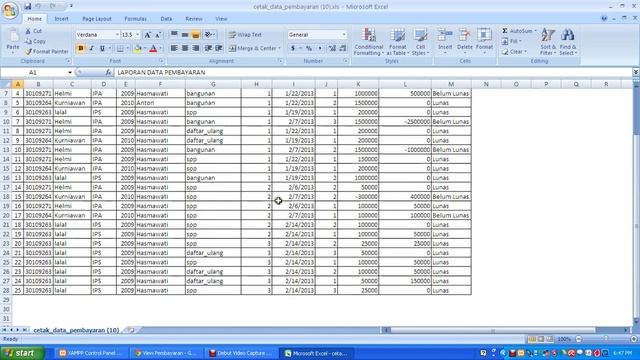Set top vertical alignment
The image size is (640, 360).
(x=174, y=35)
